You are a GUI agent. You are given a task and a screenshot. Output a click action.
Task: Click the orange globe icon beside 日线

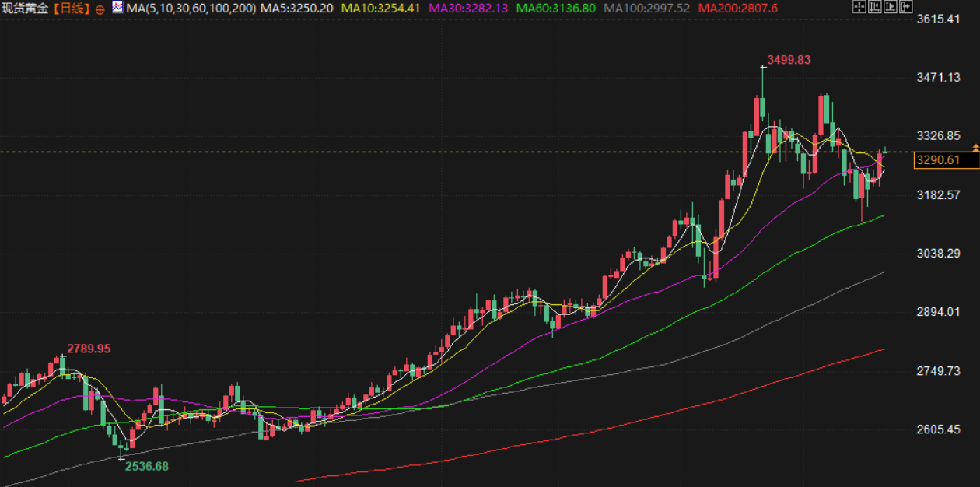[x=100, y=9]
